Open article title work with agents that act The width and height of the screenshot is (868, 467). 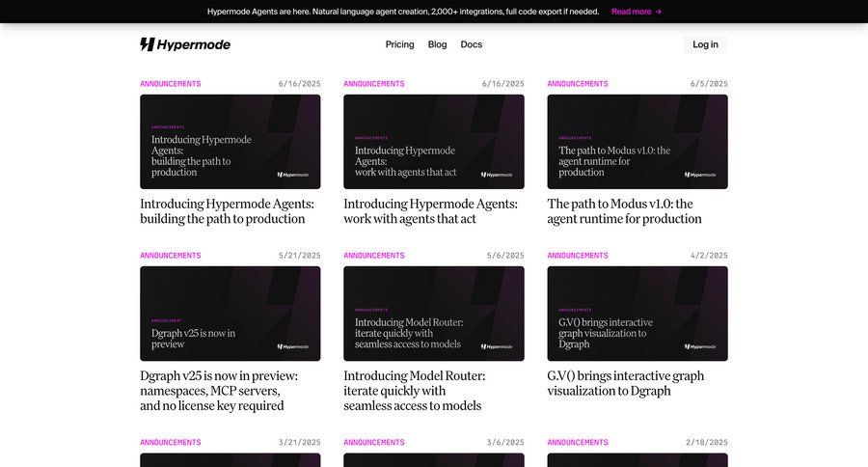[431, 211]
